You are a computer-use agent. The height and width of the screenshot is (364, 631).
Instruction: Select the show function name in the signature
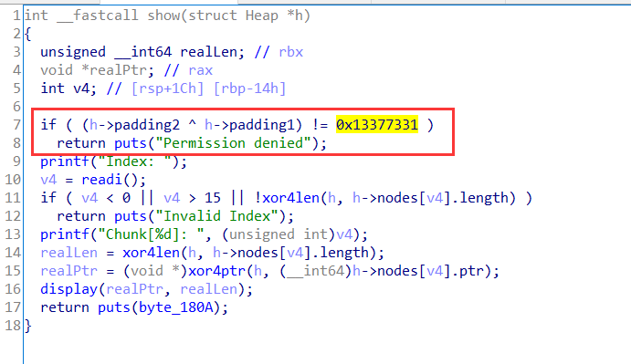tap(163, 16)
